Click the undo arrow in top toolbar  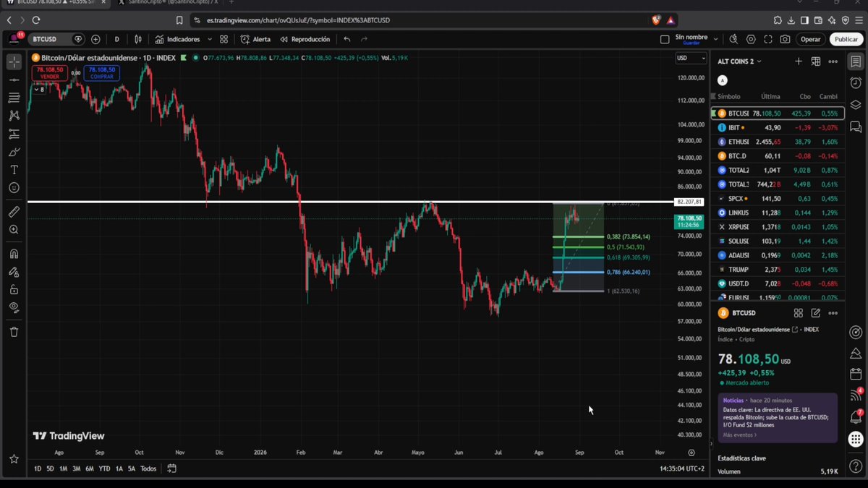(x=347, y=39)
